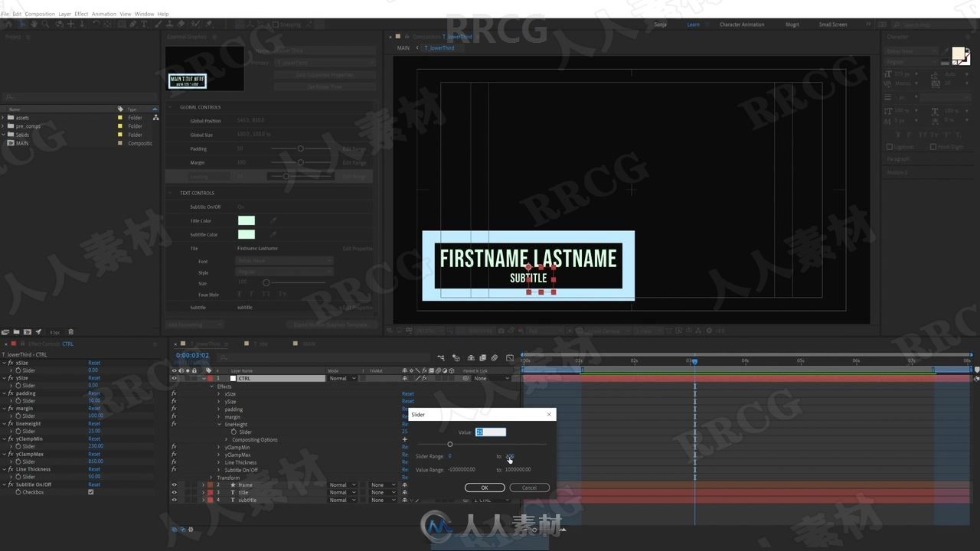The width and height of the screenshot is (980, 551).
Task: Click the lineHeight Slider stopwatch in timeline
Action: coord(234,432)
